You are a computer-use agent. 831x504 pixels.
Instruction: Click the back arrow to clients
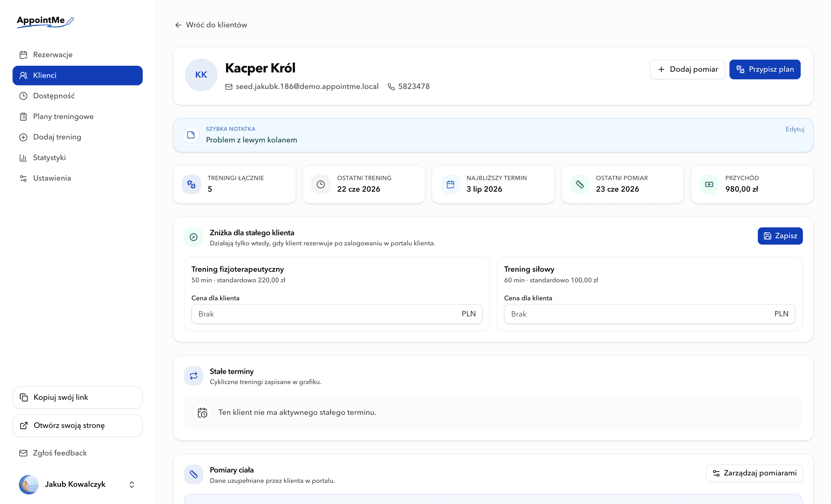pyautogui.click(x=178, y=25)
